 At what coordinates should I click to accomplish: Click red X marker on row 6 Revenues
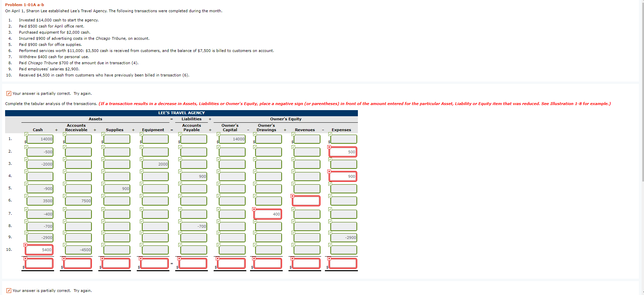pos(292,196)
